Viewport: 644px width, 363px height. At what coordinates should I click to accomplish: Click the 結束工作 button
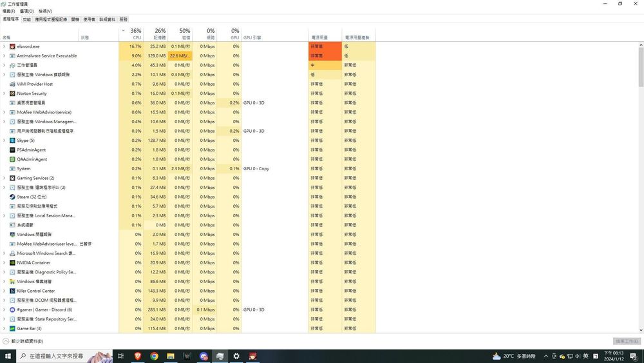(626, 341)
